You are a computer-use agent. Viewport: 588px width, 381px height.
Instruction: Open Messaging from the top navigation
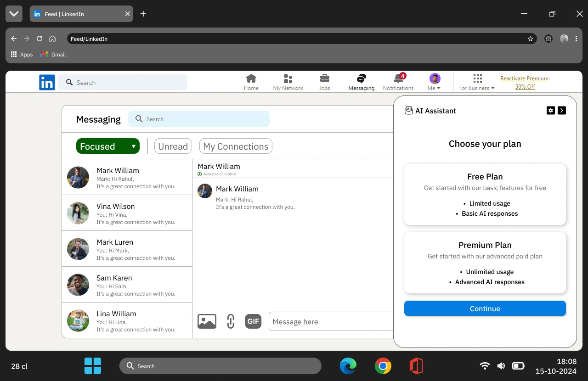pyautogui.click(x=362, y=82)
